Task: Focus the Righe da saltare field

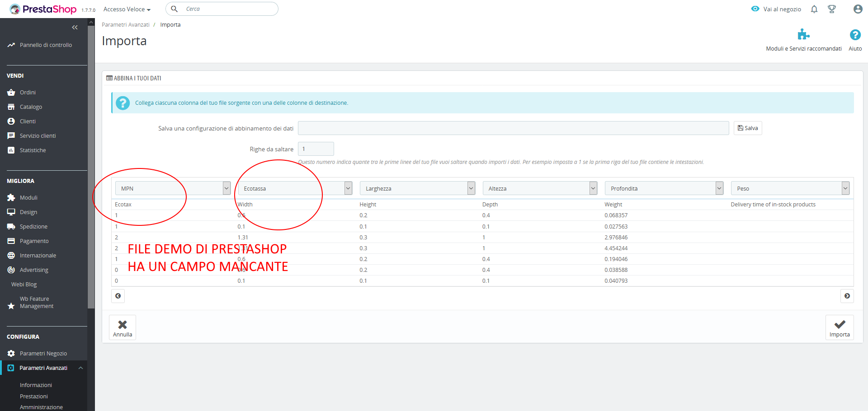Action: 316,149
